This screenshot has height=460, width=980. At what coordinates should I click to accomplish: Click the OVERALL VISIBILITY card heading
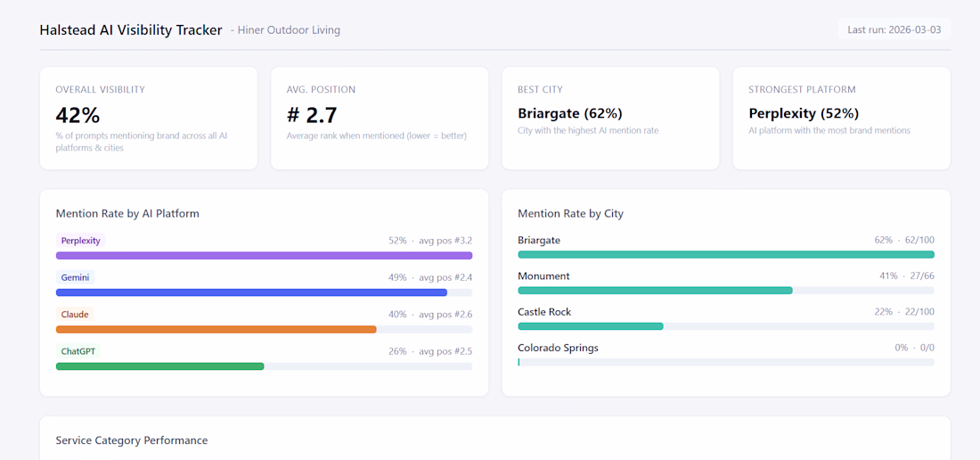[100, 89]
